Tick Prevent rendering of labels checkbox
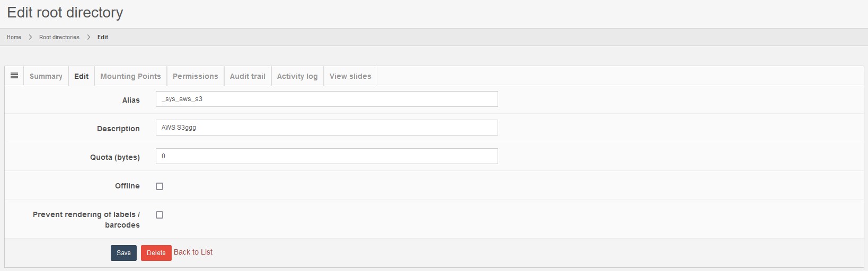Screen dimensions: 868x271 coord(160,215)
